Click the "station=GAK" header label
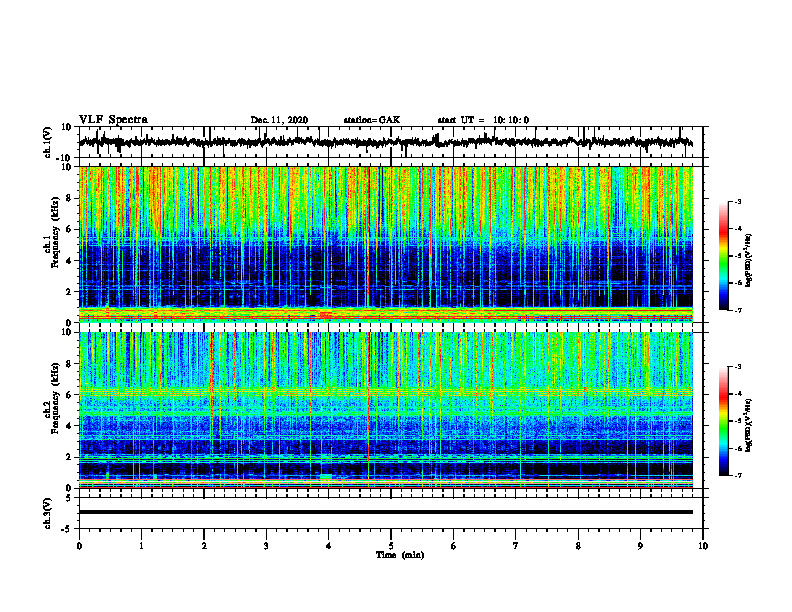 [x=372, y=120]
